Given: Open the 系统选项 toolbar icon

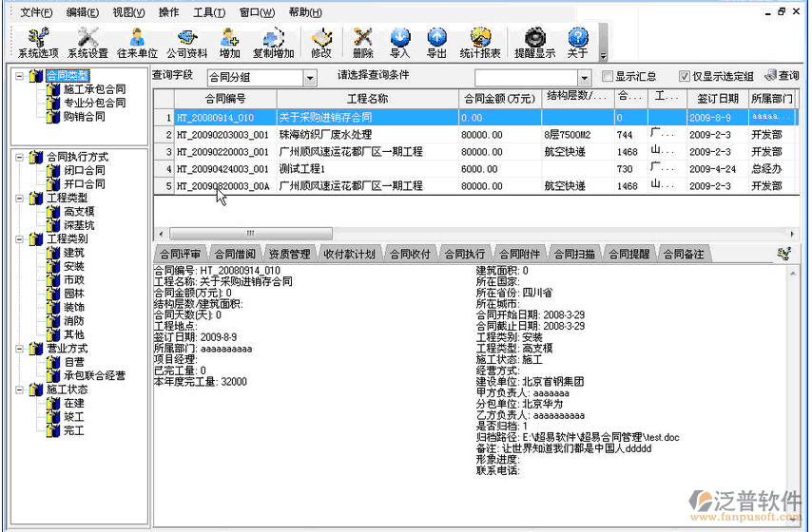Looking at the screenshot, I should 38,38.
